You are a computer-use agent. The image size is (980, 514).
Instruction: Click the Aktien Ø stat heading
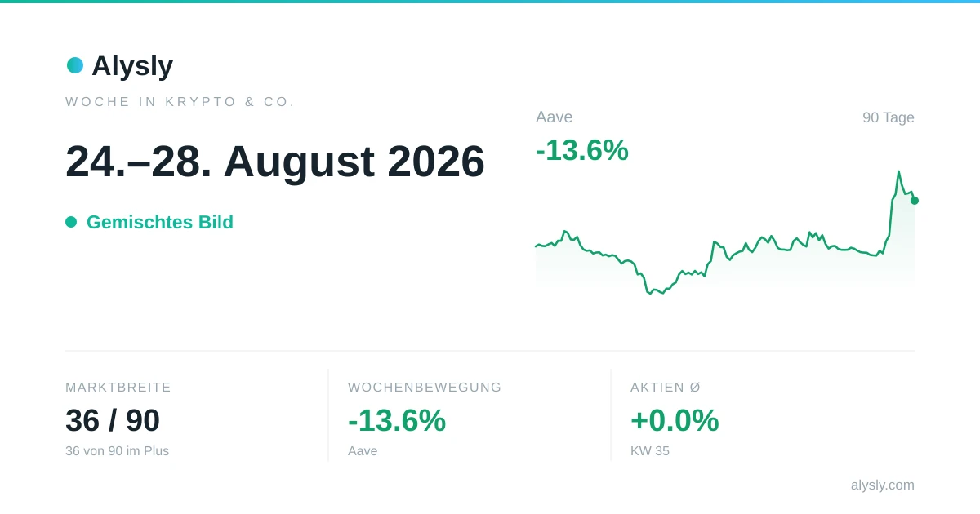tap(666, 388)
